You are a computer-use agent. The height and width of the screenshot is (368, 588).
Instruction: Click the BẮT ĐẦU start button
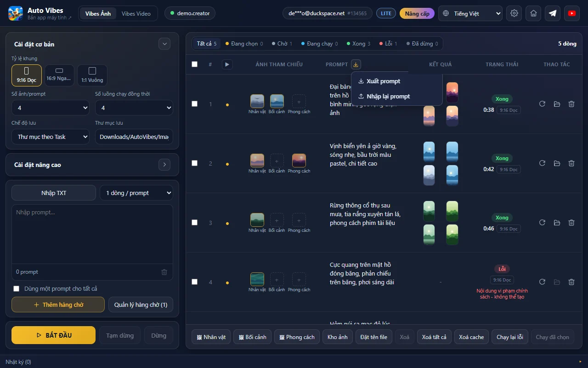tap(53, 335)
